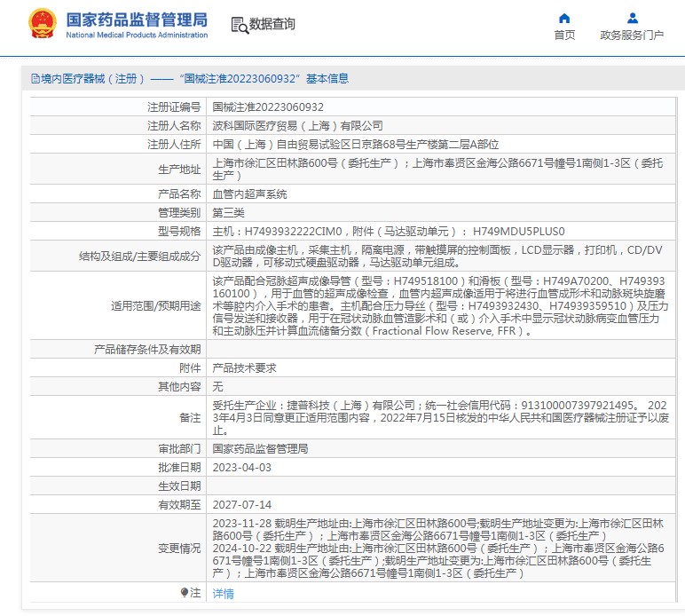Go to 首页 text label
Image resolution: width=685 pixels, height=616 pixels.
click(564, 36)
